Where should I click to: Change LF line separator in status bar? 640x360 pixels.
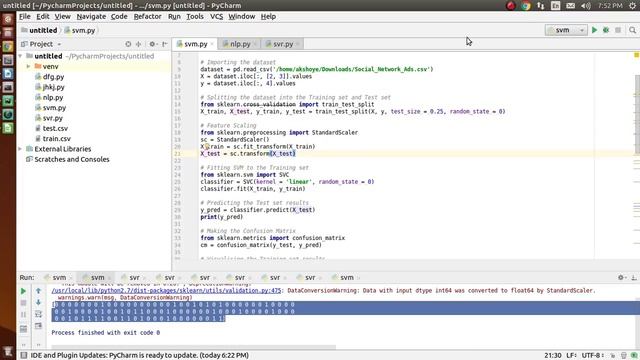tap(571, 356)
